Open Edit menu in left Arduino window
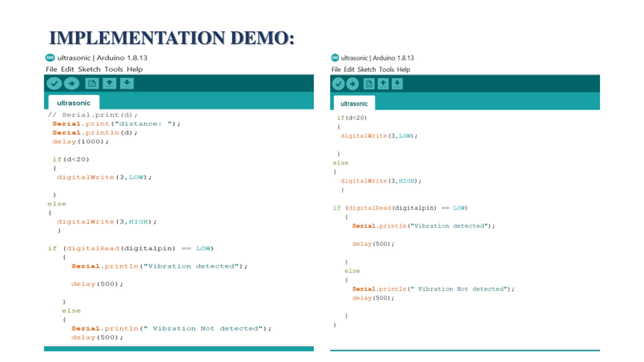644x362 pixels. [67, 69]
